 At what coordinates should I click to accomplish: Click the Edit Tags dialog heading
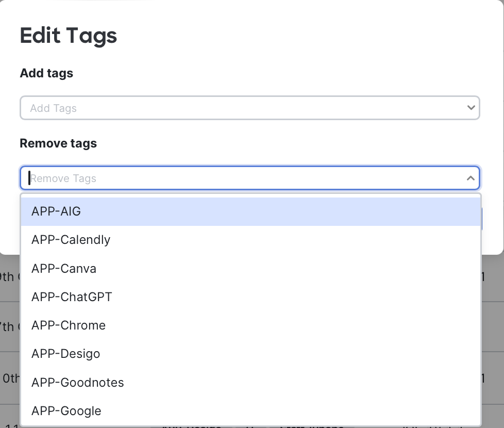pyautogui.click(x=68, y=35)
